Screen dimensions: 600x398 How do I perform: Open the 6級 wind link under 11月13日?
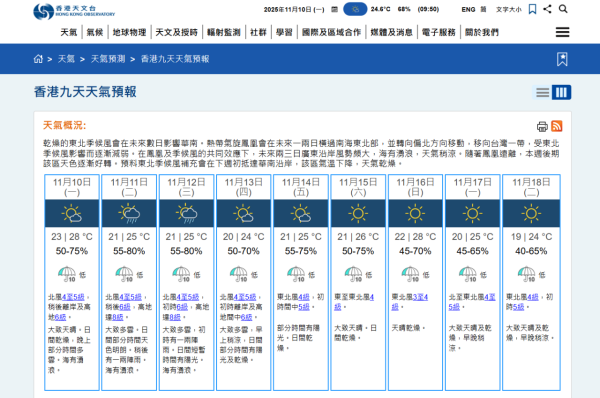coord(246,317)
